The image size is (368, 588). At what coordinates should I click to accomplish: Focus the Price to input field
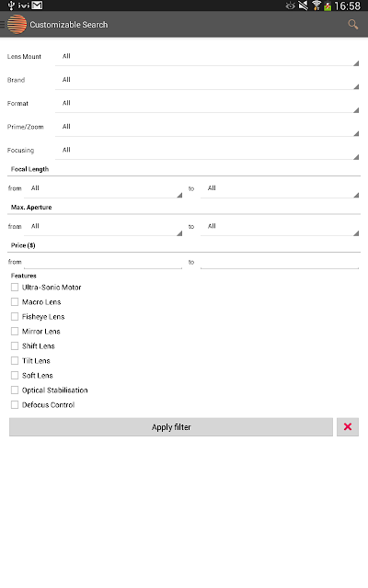point(280,261)
